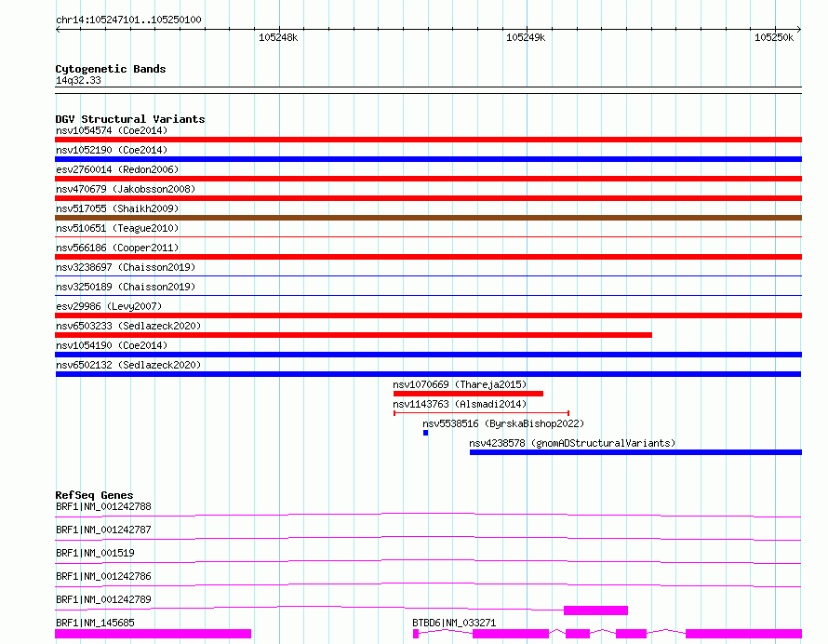Select the nsv1070669 (Thareja2015) red bar
Screen dimensions: 828x644
(x=468, y=394)
